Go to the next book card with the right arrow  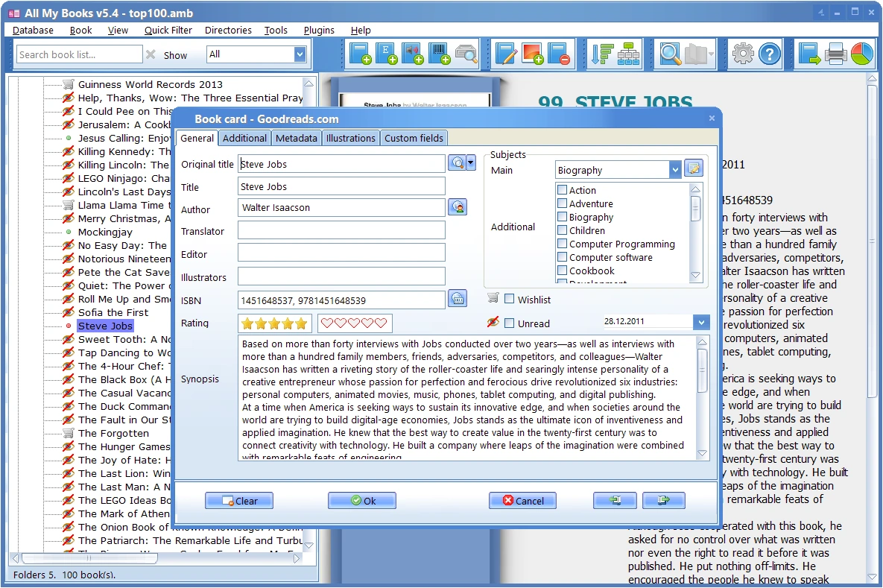coord(663,500)
